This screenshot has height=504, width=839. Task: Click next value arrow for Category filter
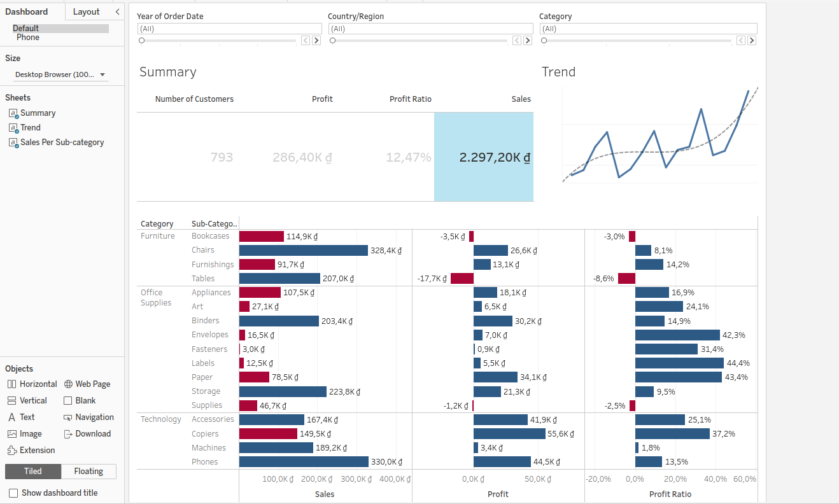pos(752,40)
